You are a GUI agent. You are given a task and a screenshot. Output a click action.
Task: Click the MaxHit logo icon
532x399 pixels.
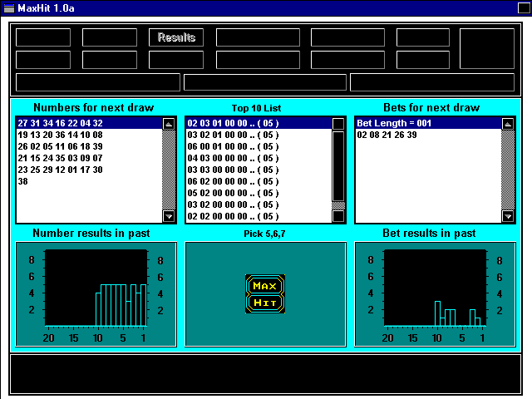265,293
